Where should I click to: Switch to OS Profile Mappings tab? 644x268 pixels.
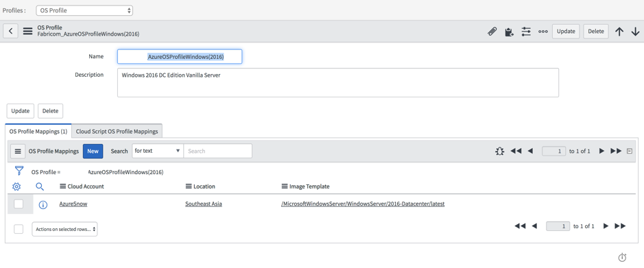tap(38, 132)
